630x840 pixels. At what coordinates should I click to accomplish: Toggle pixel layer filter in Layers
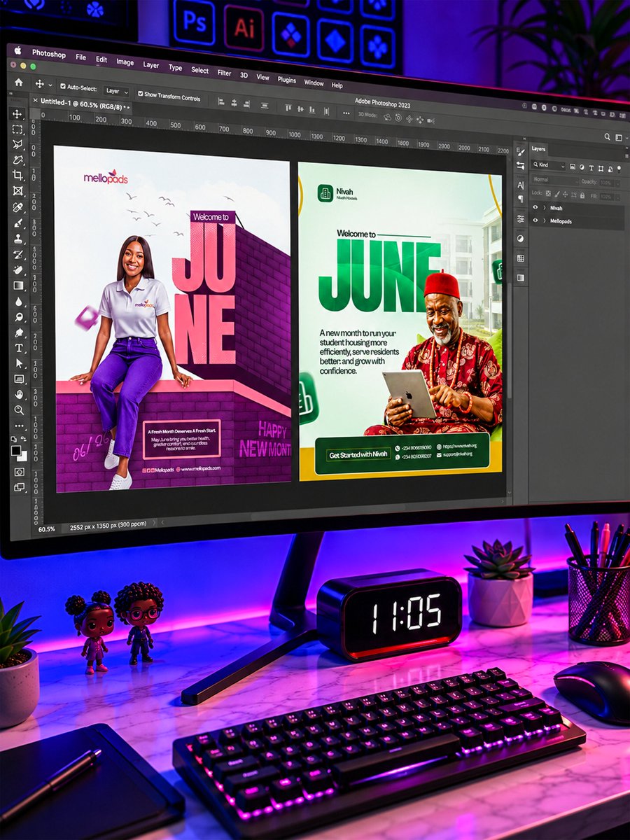click(x=573, y=167)
